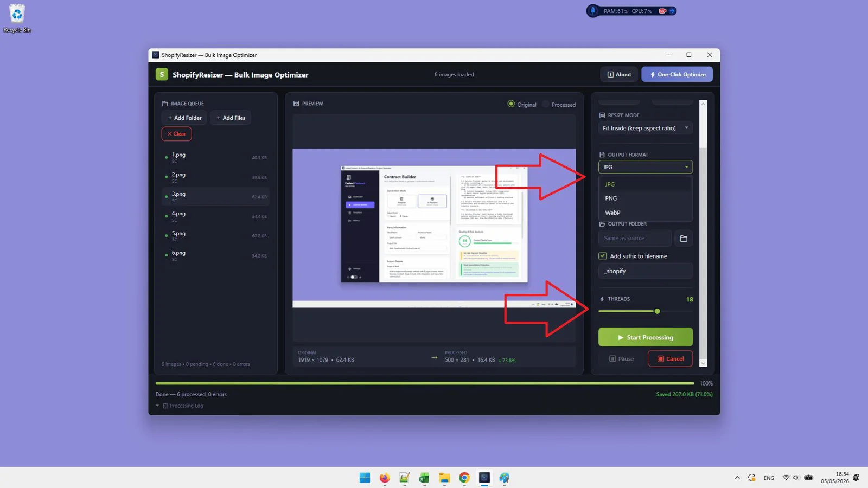Clear the image queue
Screen dimensions: 868x488
point(176,134)
